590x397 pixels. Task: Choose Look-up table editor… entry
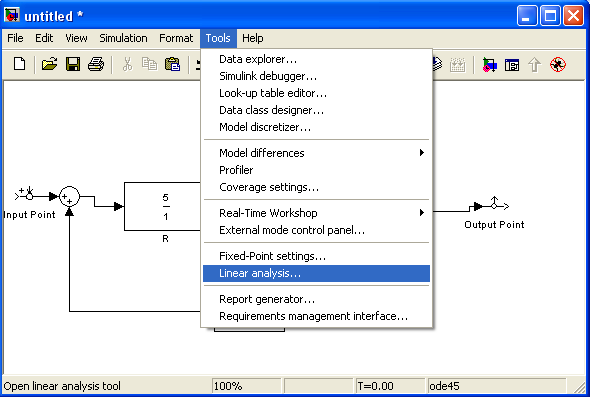316,93
